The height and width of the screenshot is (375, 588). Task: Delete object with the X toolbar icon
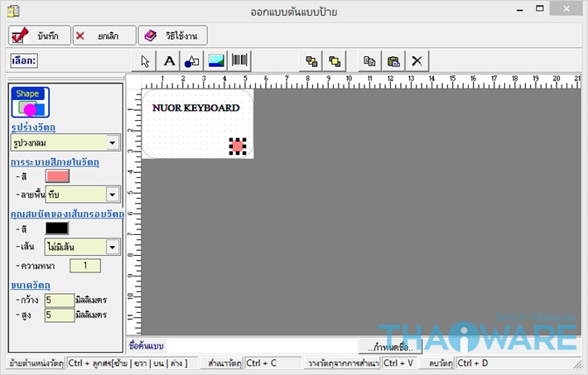pos(417,61)
